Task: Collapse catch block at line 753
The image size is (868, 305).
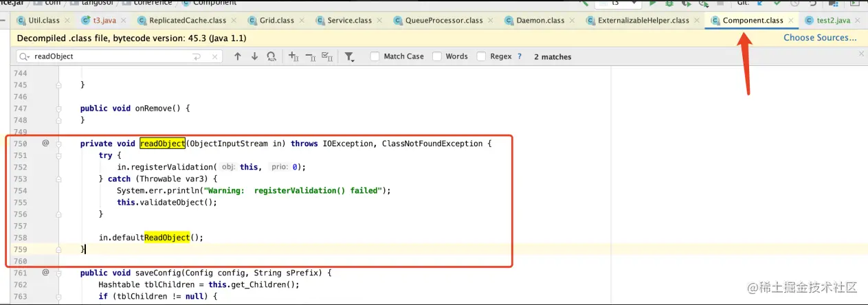Action: [x=59, y=179]
